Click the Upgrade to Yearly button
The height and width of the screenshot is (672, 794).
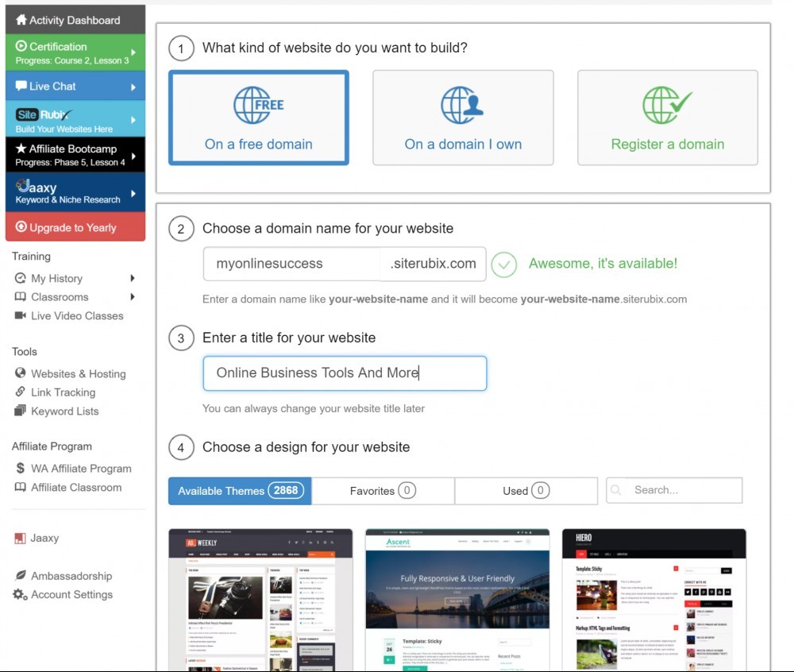click(75, 226)
